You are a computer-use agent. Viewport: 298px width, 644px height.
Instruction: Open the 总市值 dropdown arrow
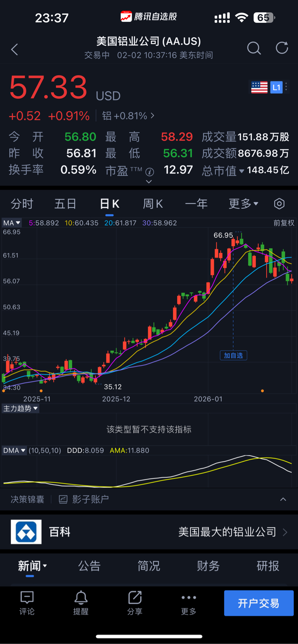(x=241, y=171)
